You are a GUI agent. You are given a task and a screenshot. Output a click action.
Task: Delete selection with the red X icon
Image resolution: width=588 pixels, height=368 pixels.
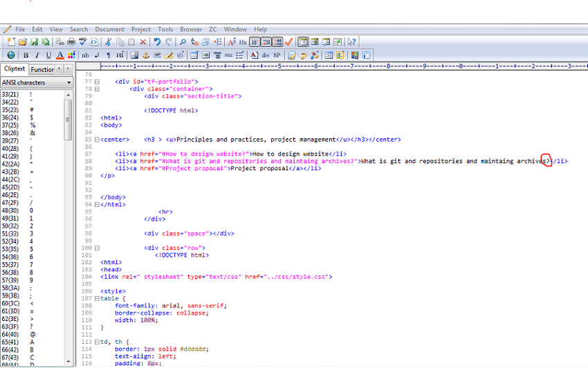click(x=143, y=42)
